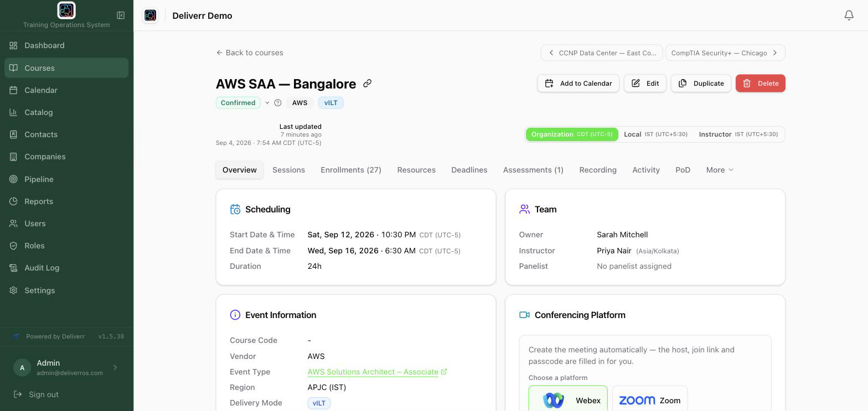Screen dimensions: 868x411
Task: Click the Conferencing Platform camera icon
Action: tap(524, 315)
